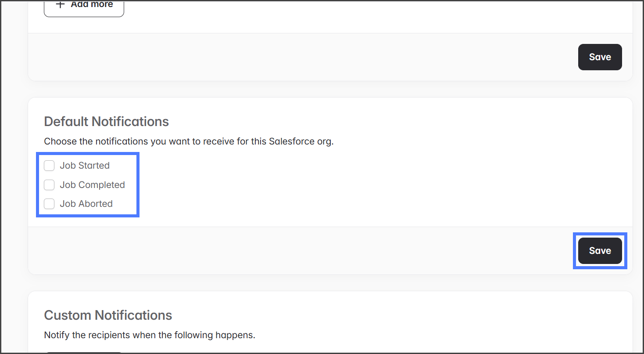The width and height of the screenshot is (644, 354).
Task: Select the Default Notifications heading
Action: pos(107,122)
